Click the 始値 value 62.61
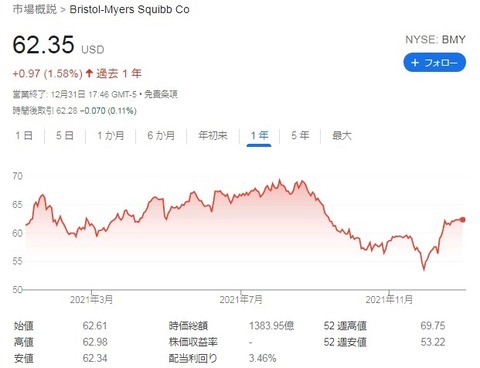 [95, 326]
